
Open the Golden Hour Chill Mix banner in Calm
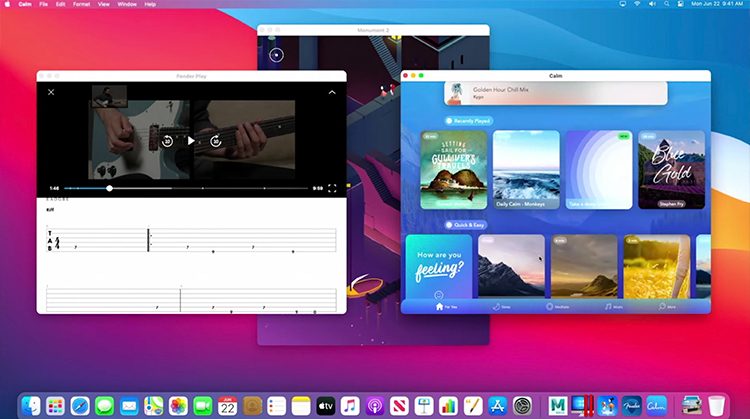tap(556, 93)
